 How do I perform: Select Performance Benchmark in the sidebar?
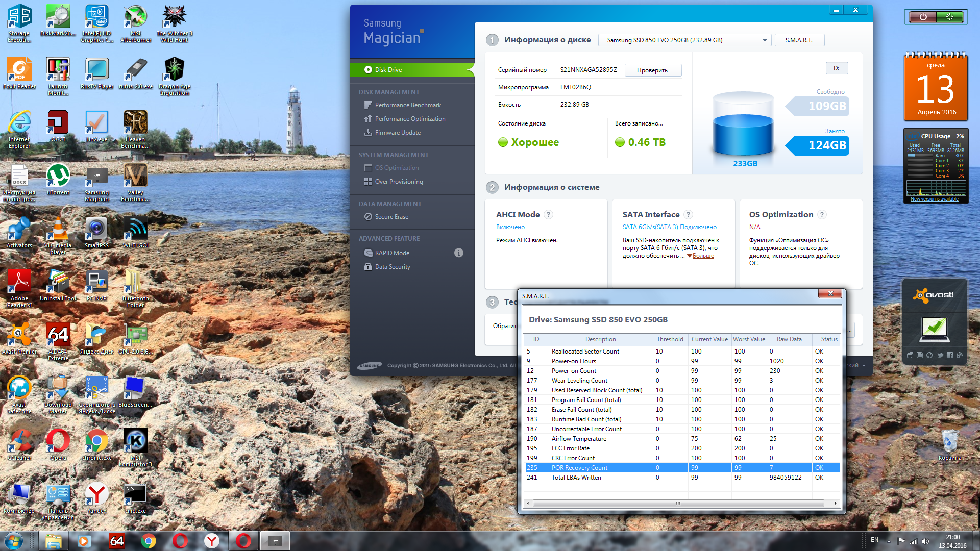pos(407,105)
